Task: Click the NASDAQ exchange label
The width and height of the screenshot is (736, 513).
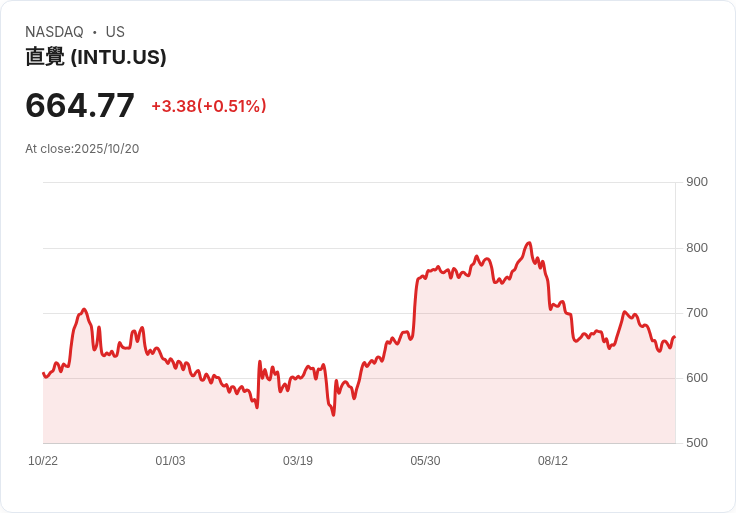Action: point(54,32)
